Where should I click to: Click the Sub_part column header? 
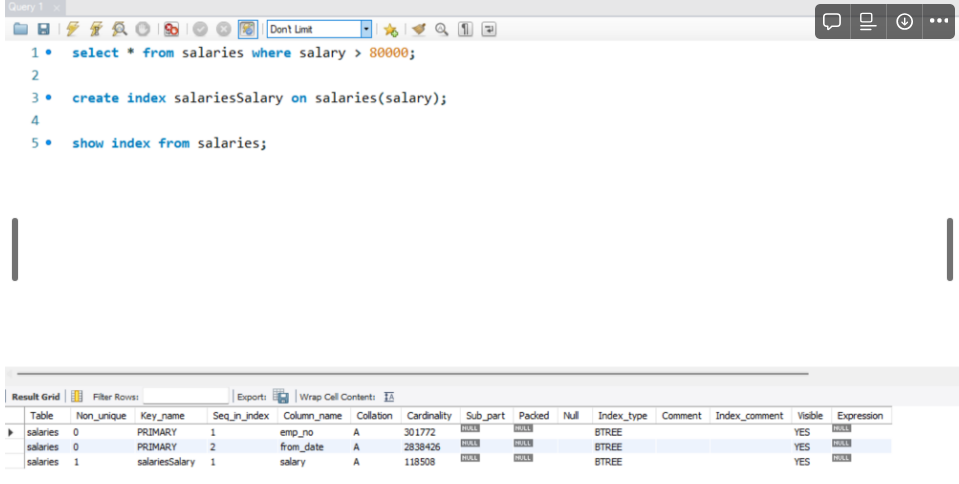click(486, 415)
